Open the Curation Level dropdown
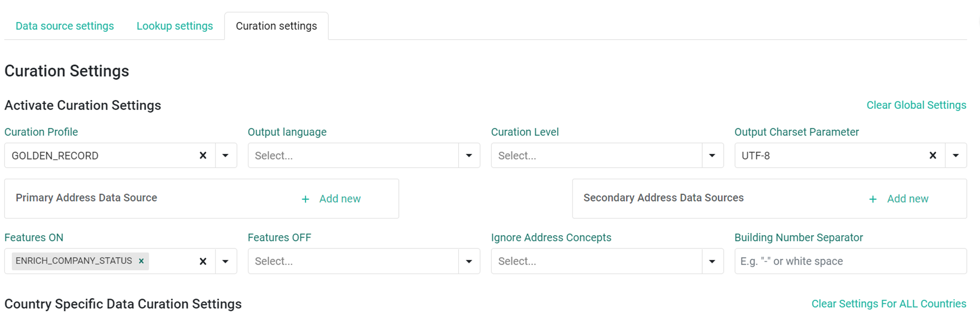Viewport: 980px width, 316px height. point(607,155)
